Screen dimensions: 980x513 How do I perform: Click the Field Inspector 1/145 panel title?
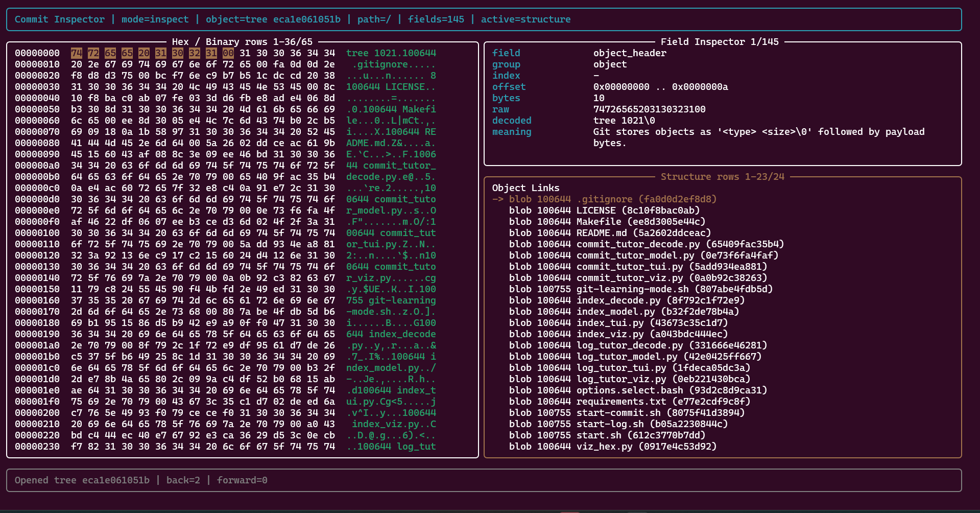tap(720, 42)
